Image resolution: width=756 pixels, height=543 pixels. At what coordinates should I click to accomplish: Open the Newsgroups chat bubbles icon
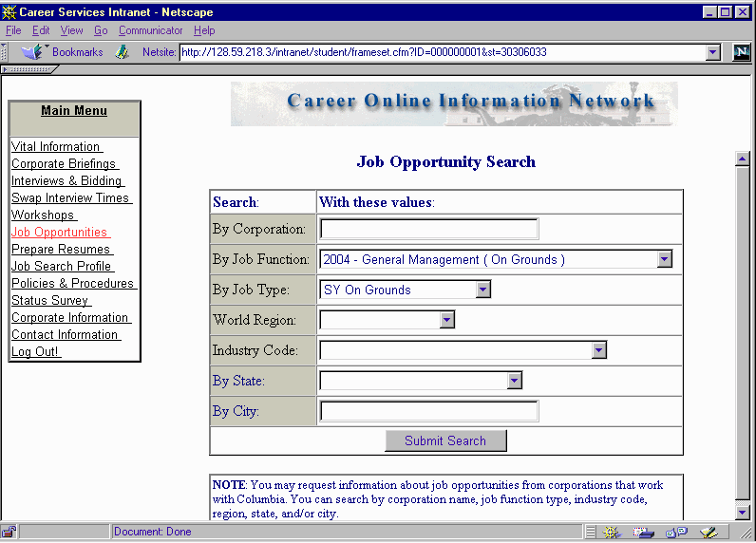675,533
